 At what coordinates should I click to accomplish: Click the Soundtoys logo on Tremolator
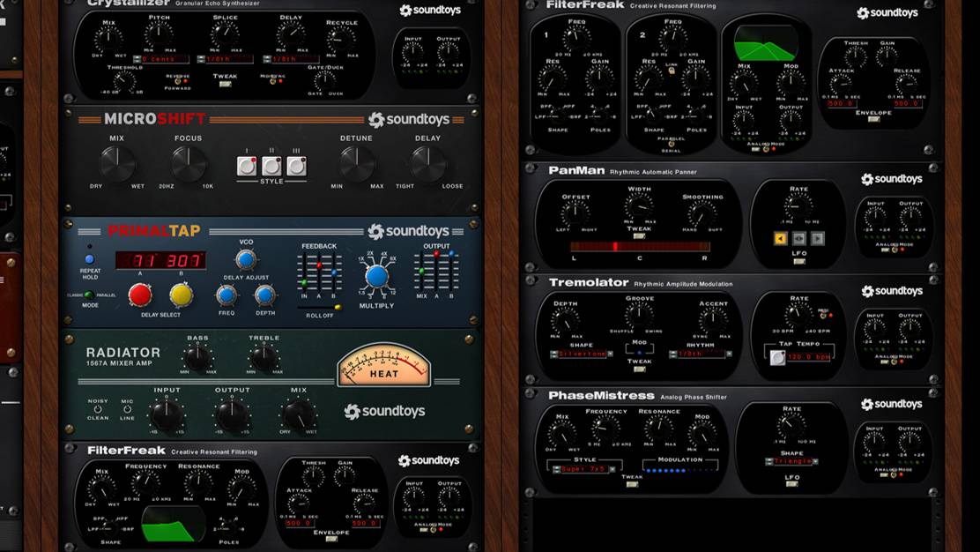[892, 291]
